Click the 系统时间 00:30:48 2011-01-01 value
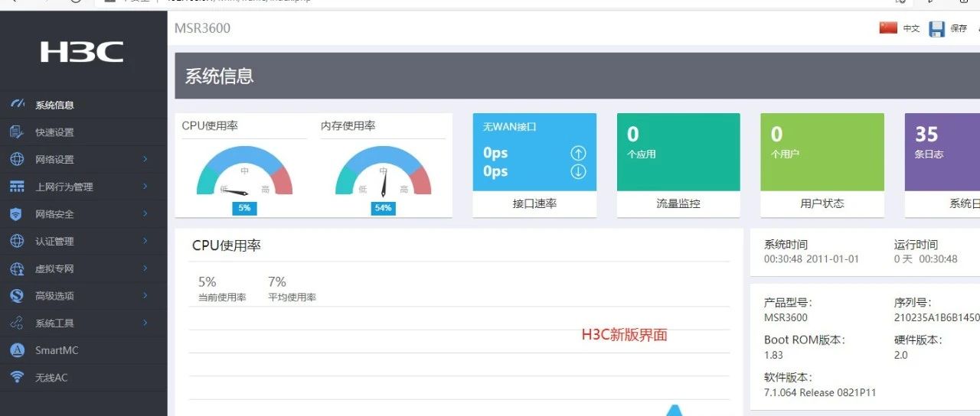 (x=812, y=259)
